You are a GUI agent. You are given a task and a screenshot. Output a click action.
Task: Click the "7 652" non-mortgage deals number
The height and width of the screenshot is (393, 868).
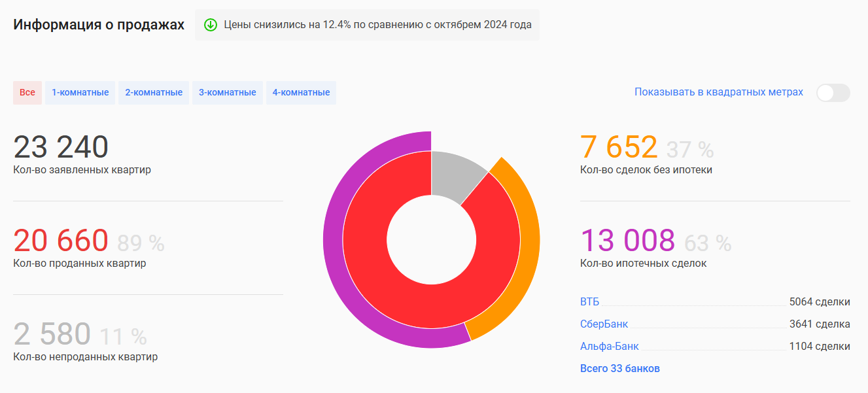[x=619, y=147]
